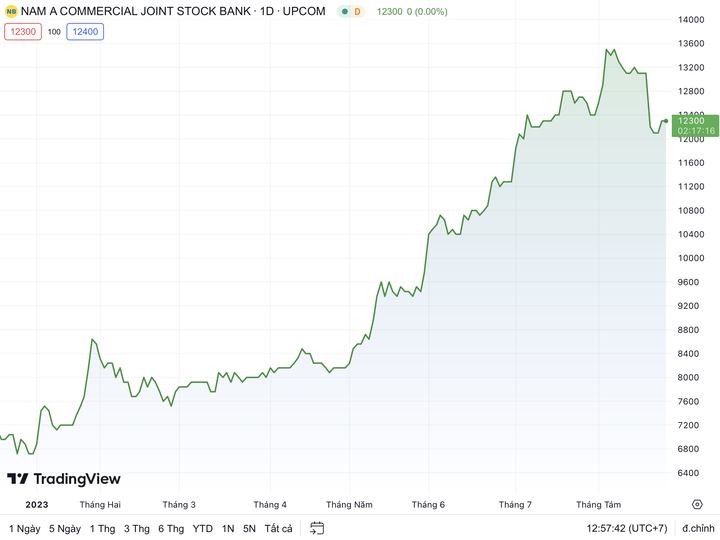This screenshot has width=720, height=540.
Task: Toggle auto scale with đ.chỉnh button
Action: tap(698, 528)
